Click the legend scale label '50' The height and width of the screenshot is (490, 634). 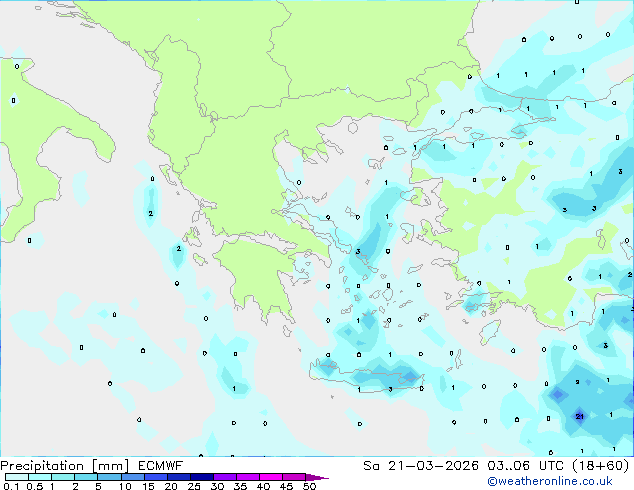tap(309, 486)
